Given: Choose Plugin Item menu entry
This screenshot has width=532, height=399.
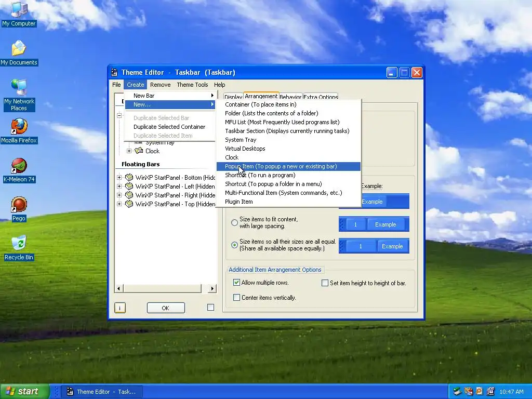Looking at the screenshot, I should 288,202.
